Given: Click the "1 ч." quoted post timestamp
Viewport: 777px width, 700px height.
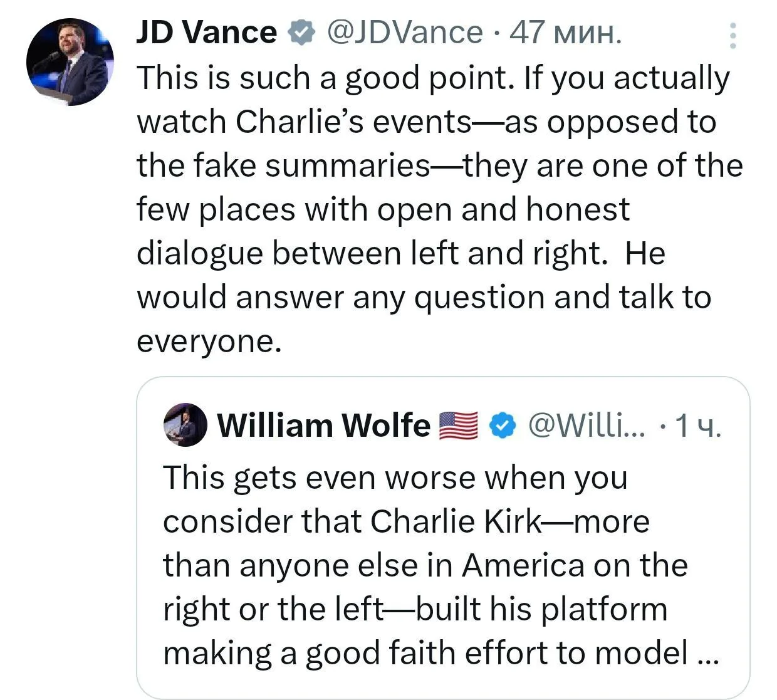Looking at the screenshot, I should pos(697,426).
